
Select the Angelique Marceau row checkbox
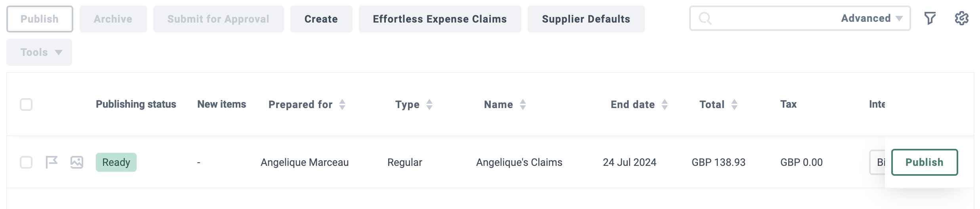26,162
